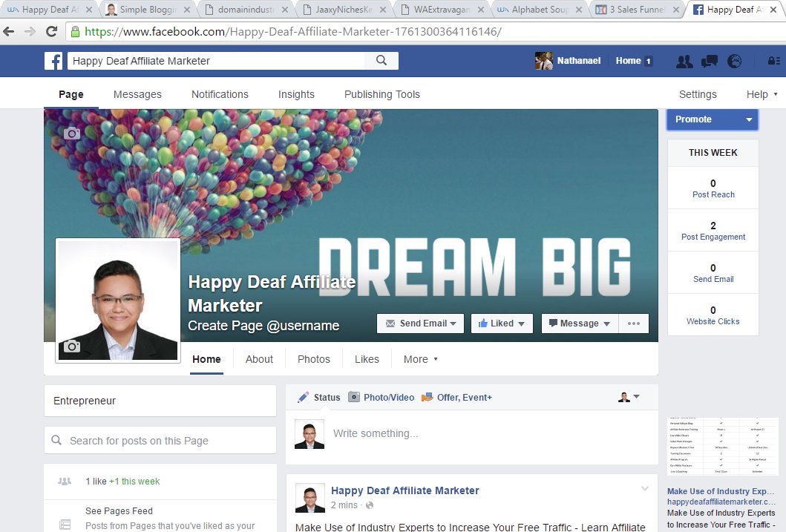Close the 3 Sales Funnel browser tab
786x532 pixels.
pyautogui.click(x=675, y=10)
